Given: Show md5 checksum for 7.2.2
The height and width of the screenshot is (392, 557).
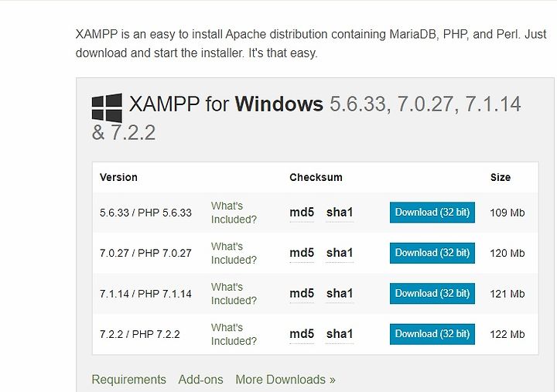Looking at the screenshot, I should pyautogui.click(x=302, y=334).
